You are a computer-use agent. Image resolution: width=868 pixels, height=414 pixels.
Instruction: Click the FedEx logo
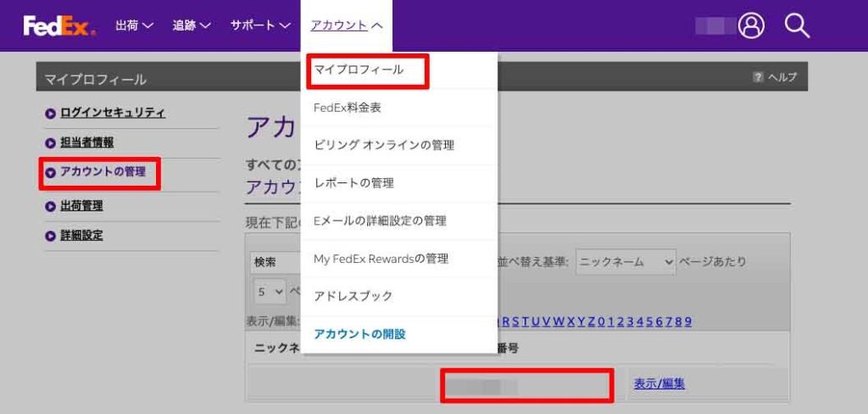tap(59, 25)
